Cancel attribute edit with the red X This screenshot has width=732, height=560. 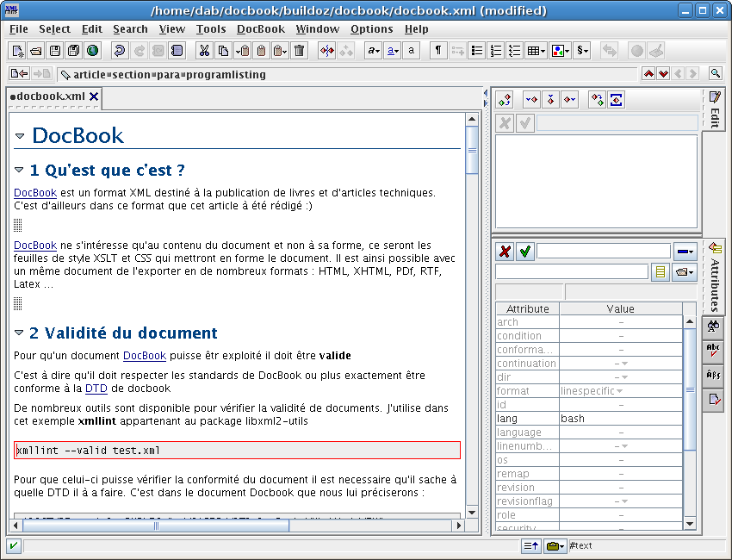(x=505, y=252)
